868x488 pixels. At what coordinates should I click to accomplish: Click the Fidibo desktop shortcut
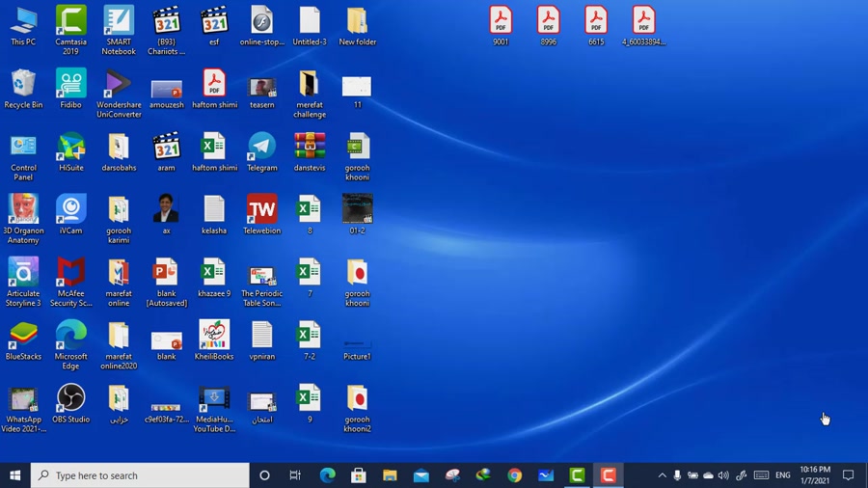tap(70, 84)
